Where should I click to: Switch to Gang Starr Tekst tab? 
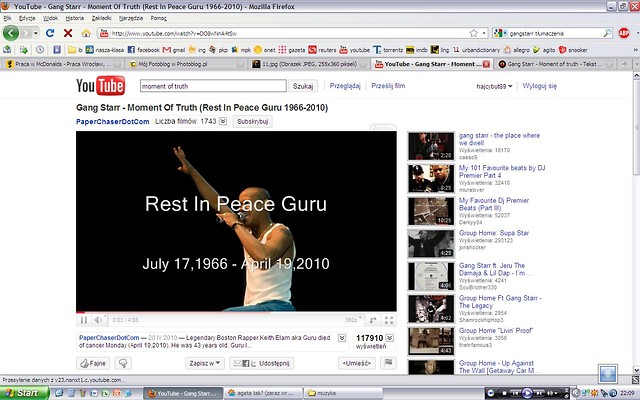click(556, 64)
